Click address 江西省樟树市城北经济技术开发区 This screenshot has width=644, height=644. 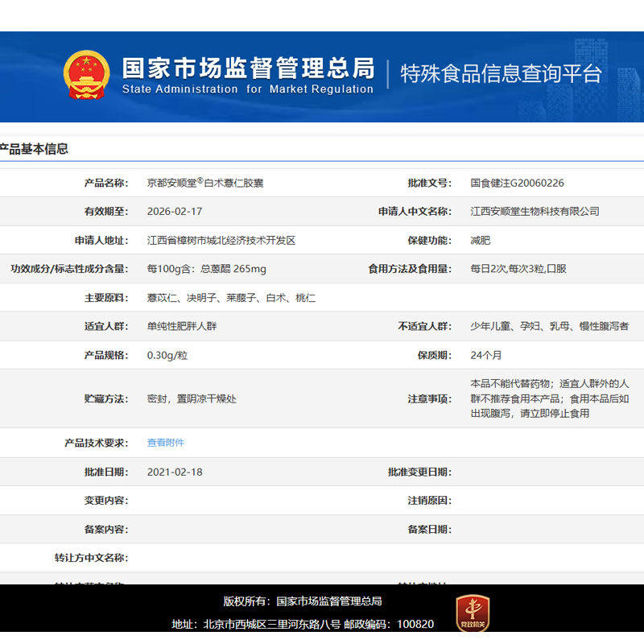[221, 240]
